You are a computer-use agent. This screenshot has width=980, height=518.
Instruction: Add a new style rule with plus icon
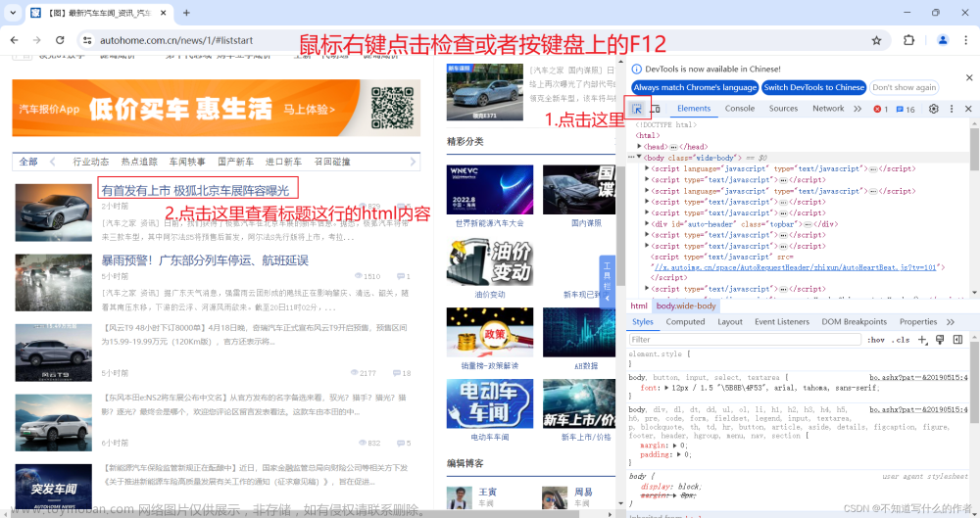pos(922,339)
